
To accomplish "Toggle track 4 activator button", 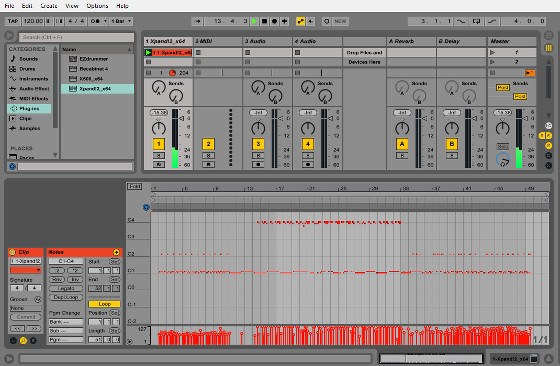I will click(x=308, y=144).
